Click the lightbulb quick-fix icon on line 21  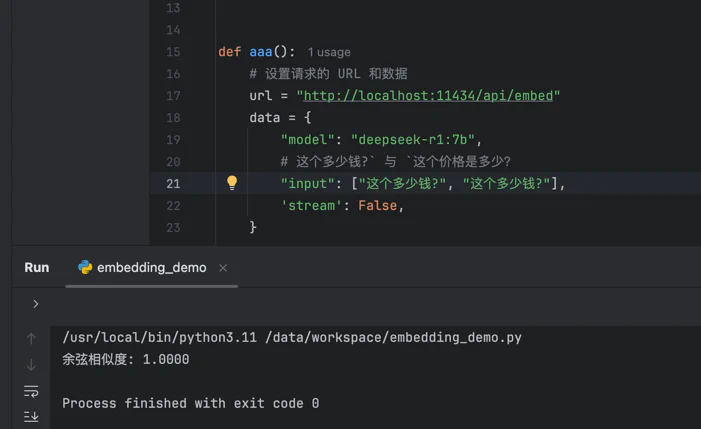point(232,183)
